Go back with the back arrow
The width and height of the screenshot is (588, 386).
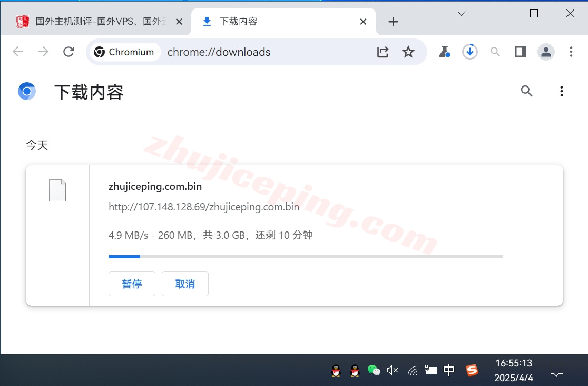coord(18,52)
